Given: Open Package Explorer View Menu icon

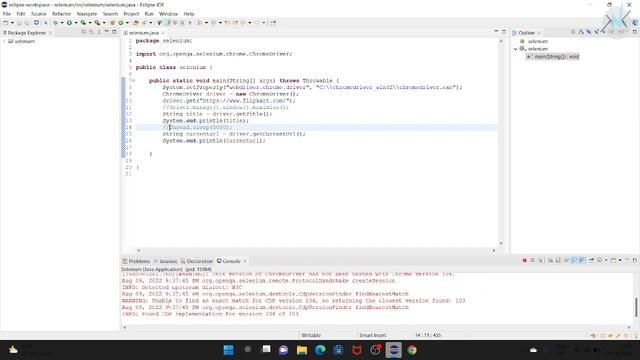Looking at the screenshot, I should point(99,32).
